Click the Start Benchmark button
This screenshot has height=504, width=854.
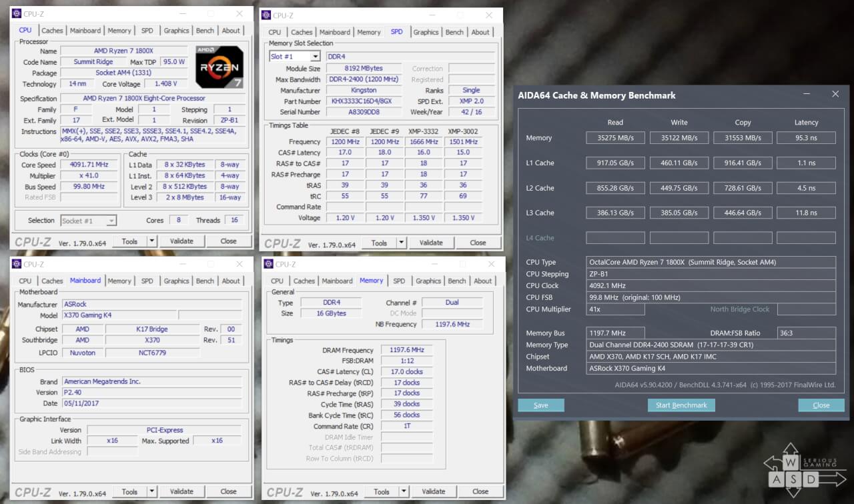tap(681, 405)
